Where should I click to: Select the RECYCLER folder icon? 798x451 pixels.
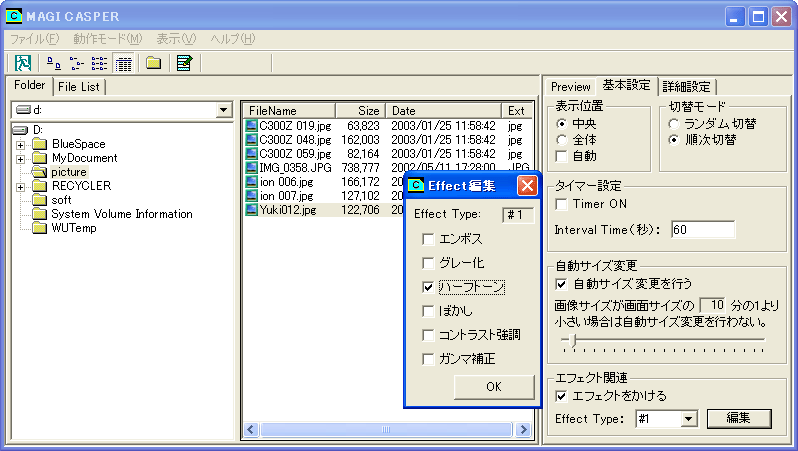pyautogui.click(x=40, y=186)
